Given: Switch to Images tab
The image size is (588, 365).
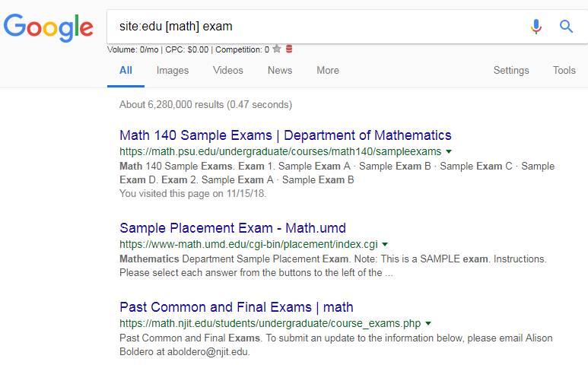Looking at the screenshot, I should tap(173, 71).
